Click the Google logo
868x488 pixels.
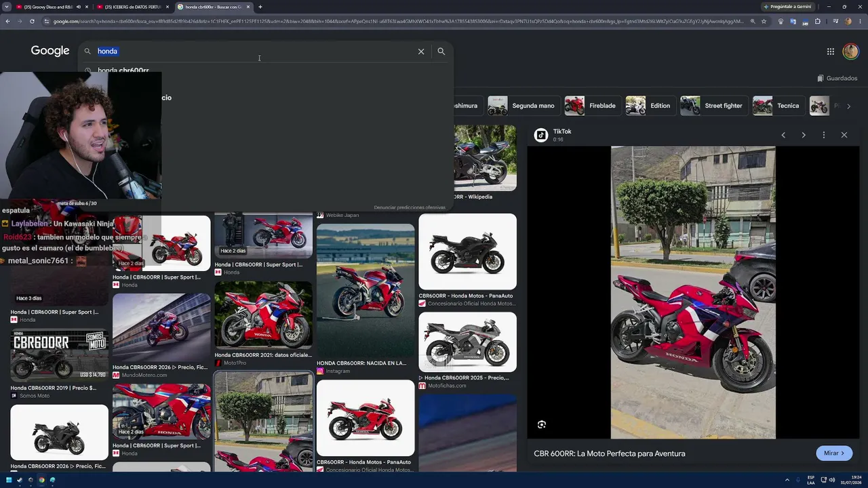tap(50, 51)
